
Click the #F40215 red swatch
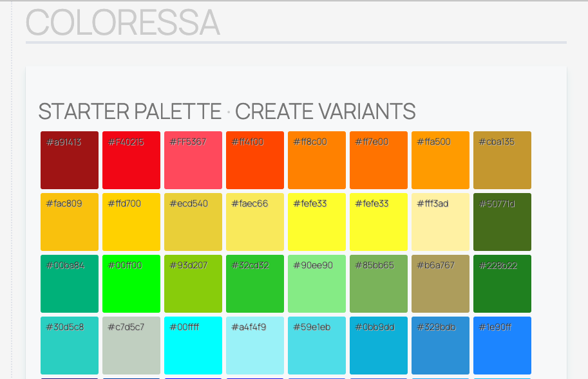pyautogui.click(x=131, y=160)
